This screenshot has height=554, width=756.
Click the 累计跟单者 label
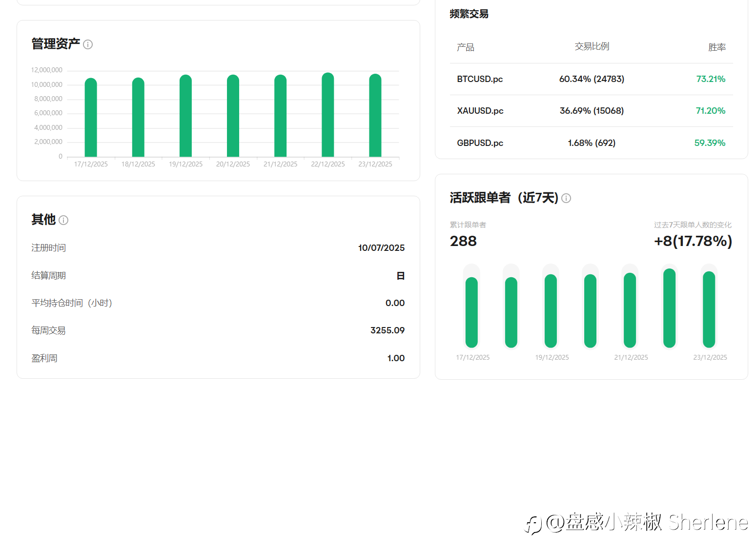point(468,225)
